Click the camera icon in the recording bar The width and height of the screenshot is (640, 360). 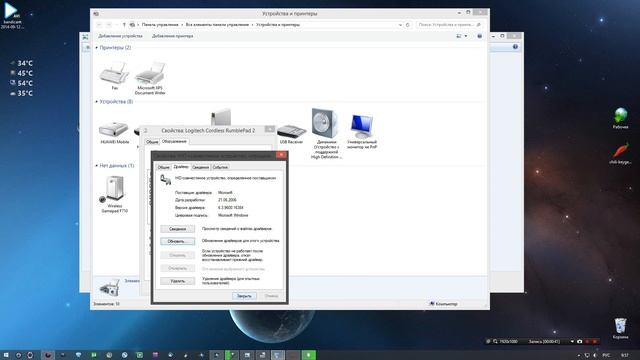580,341
